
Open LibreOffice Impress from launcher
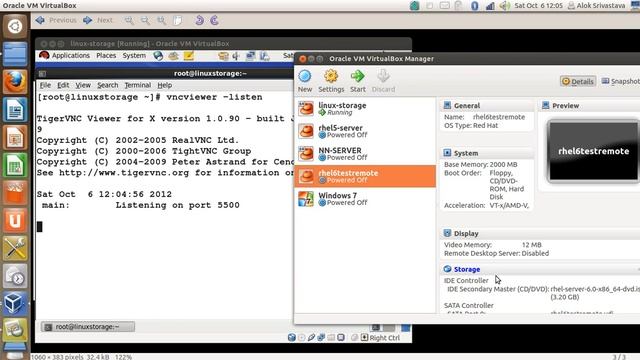coord(15,137)
